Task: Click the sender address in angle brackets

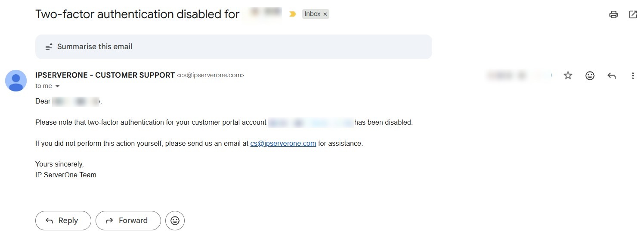Action: click(211, 75)
